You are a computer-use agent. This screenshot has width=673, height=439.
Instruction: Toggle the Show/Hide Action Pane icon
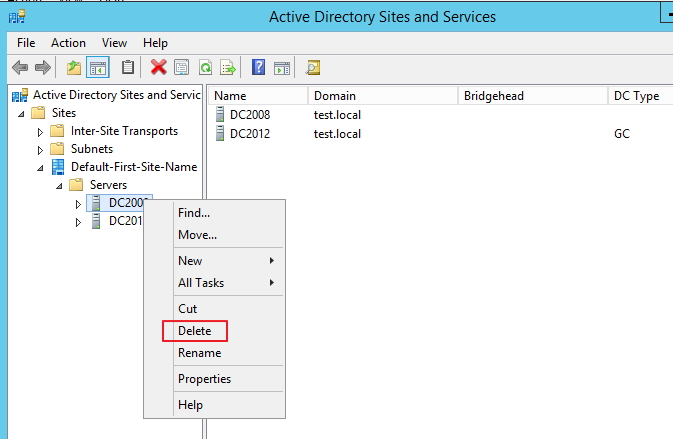[282, 68]
